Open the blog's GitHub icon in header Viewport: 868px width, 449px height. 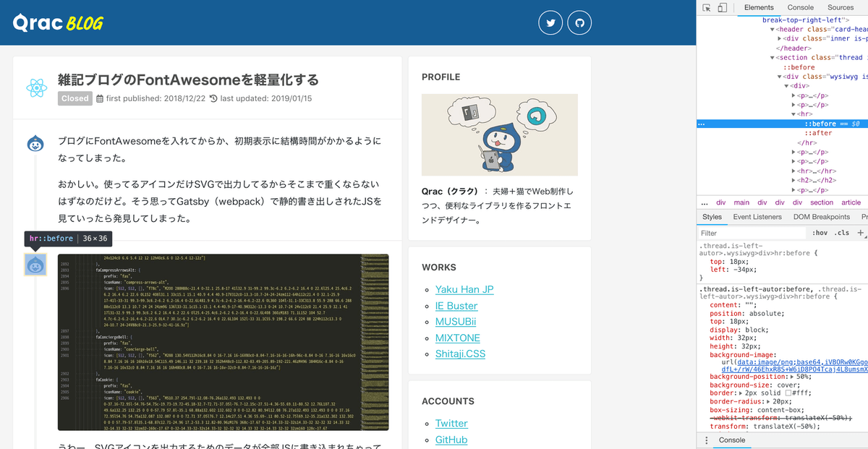point(579,22)
